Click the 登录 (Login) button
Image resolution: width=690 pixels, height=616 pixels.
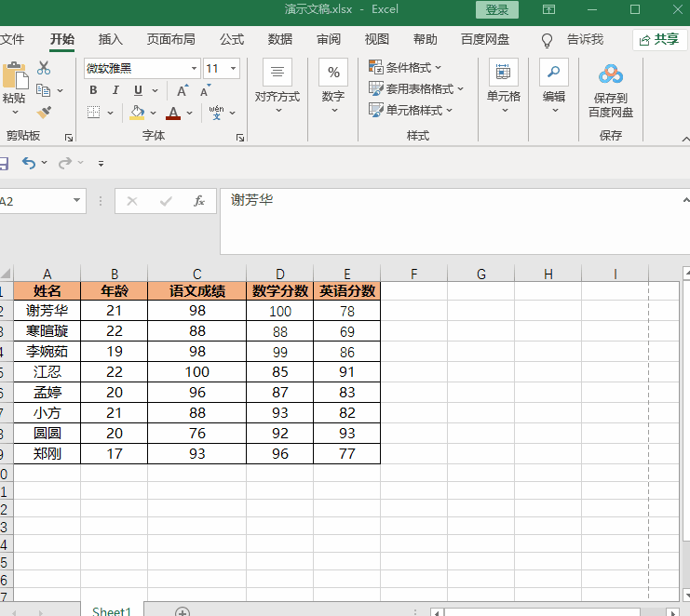tap(497, 10)
